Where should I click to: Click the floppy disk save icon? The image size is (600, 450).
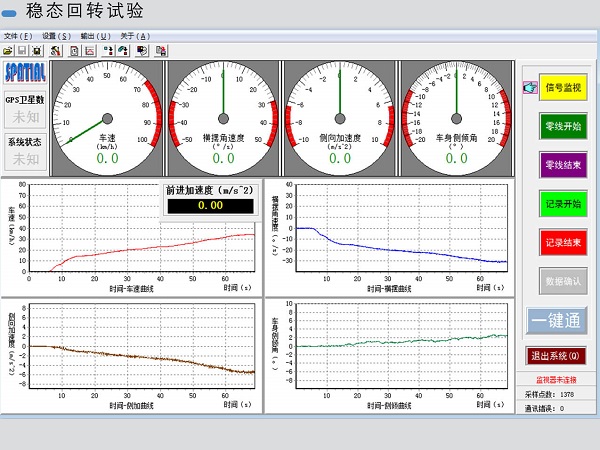coord(22,49)
